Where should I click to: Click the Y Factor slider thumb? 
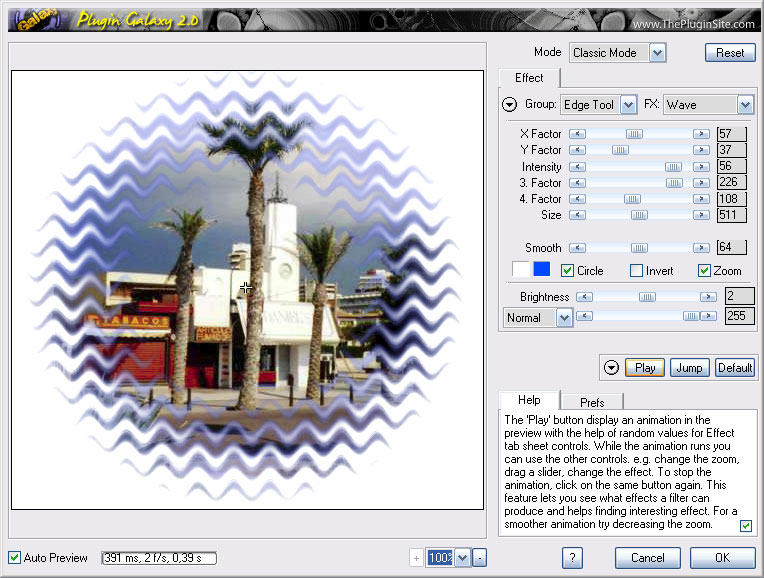(620, 150)
